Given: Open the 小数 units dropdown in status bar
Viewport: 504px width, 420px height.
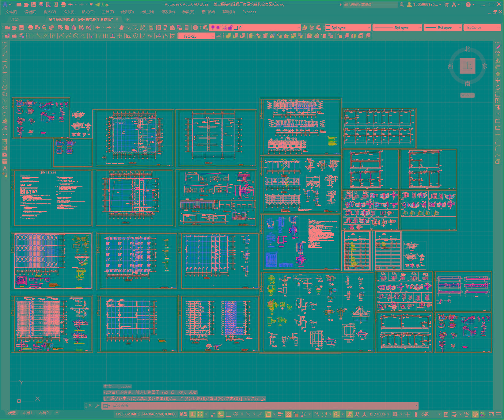Looking at the screenshot, I should (x=430, y=414).
